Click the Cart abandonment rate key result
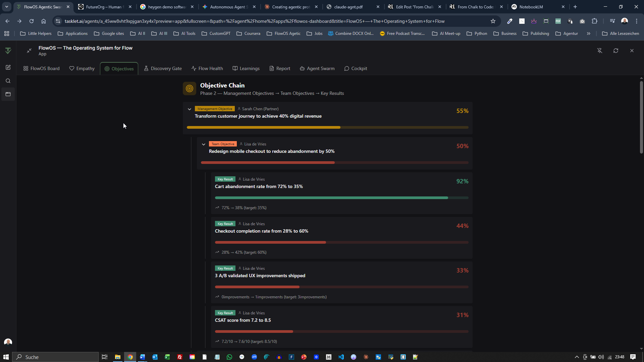The width and height of the screenshot is (644, 362). tap(259, 186)
